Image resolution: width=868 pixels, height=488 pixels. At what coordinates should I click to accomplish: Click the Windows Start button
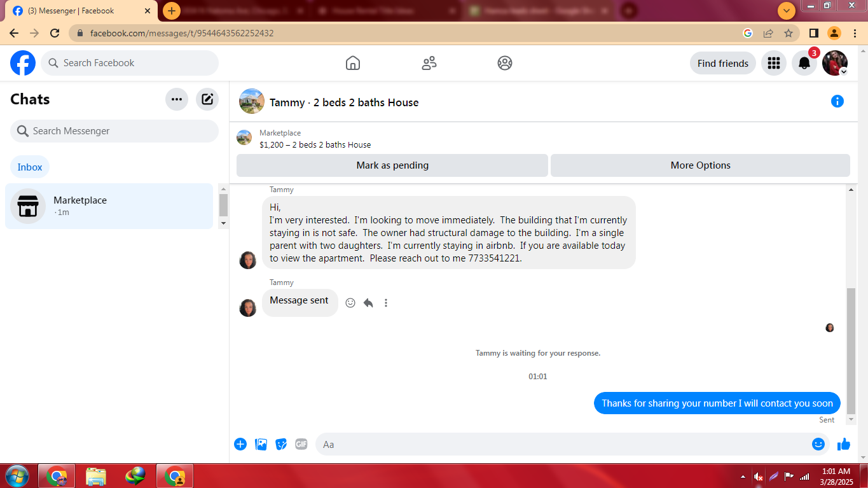click(17, 476)
